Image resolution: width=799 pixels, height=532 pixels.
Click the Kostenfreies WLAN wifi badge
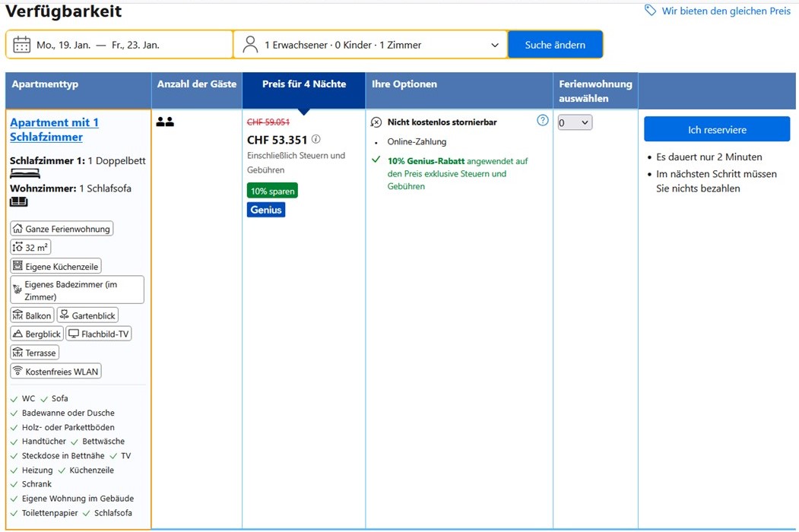(56, 372)
